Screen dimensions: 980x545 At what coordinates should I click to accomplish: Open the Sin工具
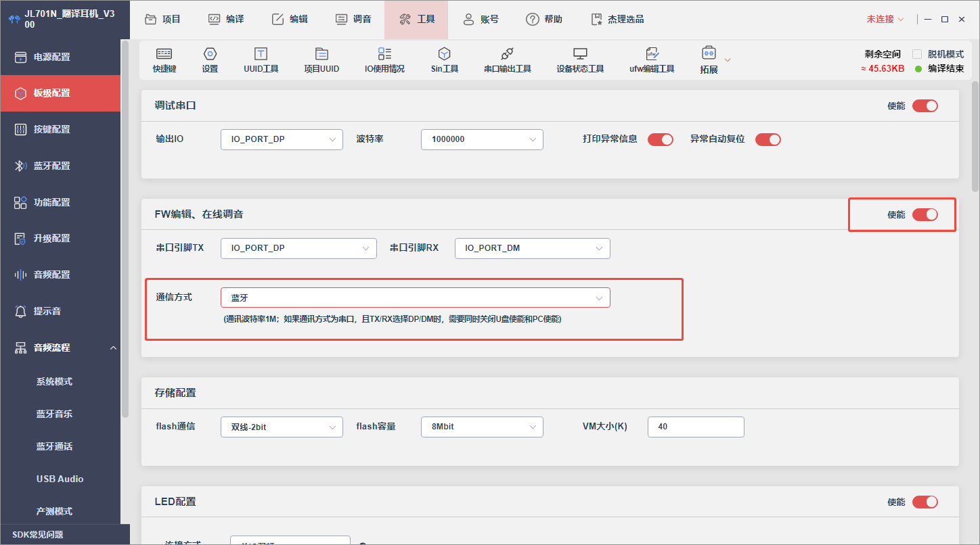[445, 60]
